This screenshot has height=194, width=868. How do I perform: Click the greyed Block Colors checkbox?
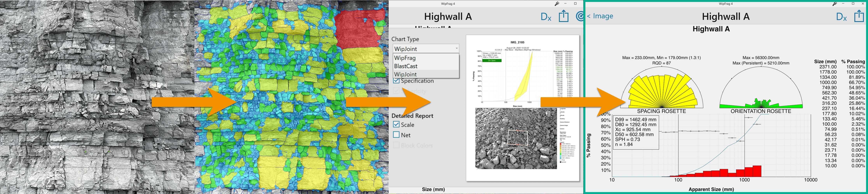[396, 145]
